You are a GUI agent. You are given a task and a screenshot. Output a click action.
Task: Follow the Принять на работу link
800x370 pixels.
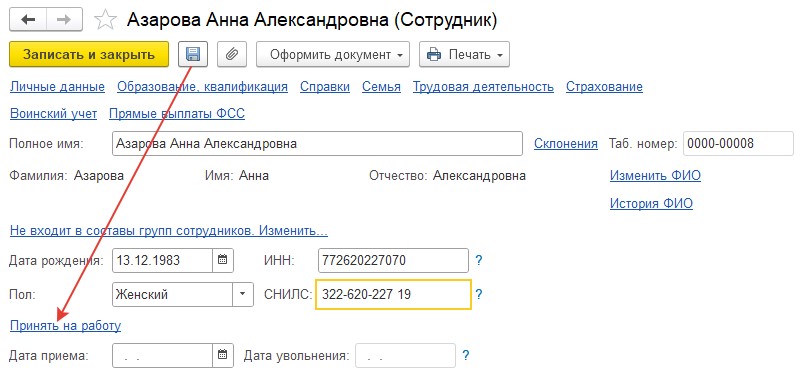pos(65,326)
